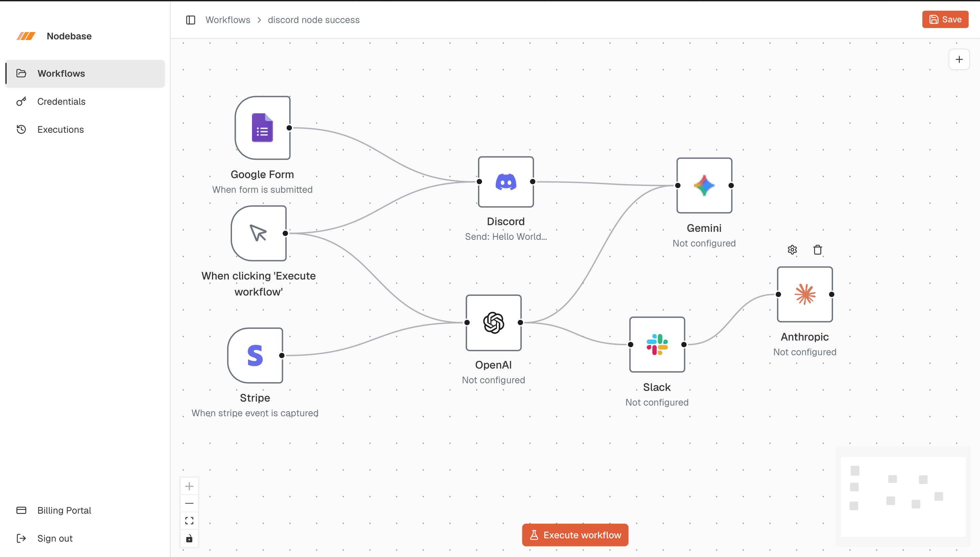Zoom in on the canvas
980x557 pixels.
189,486
